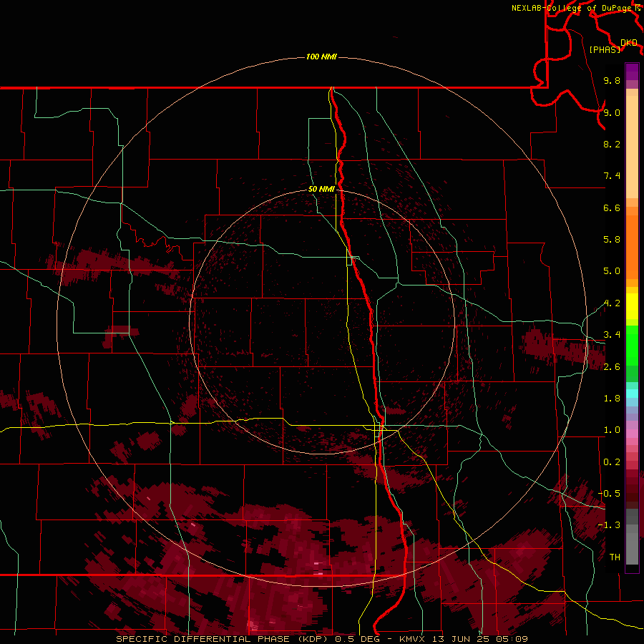Click the 1.8 value on the color scale
The width and height of the screenshot is (644, 644).
coord(612,399)
